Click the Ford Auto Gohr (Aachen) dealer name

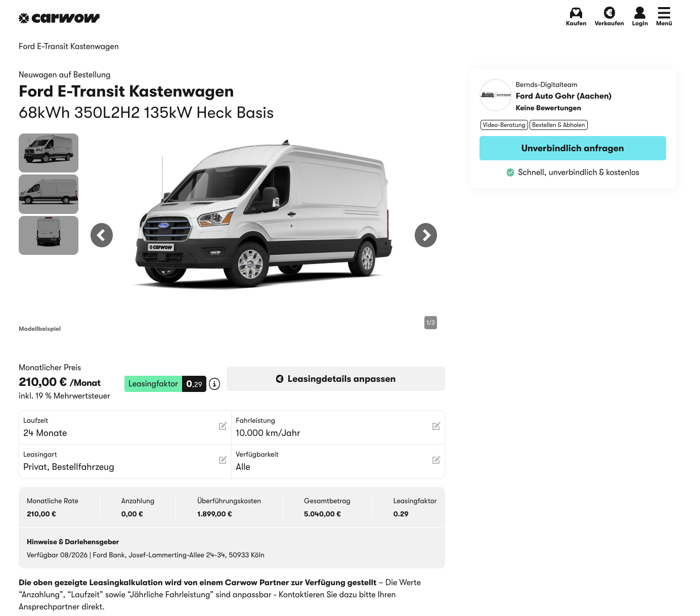563,96
